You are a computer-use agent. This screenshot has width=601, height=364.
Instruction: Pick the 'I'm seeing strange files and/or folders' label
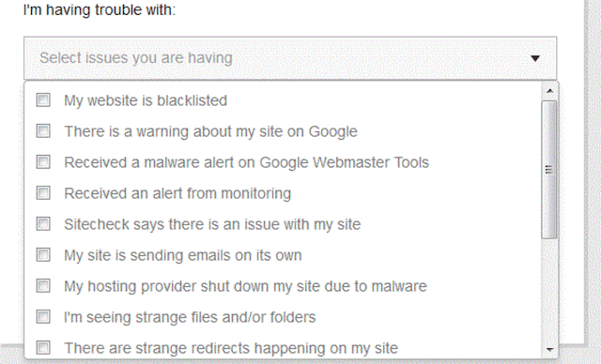[x=190, y=317]
